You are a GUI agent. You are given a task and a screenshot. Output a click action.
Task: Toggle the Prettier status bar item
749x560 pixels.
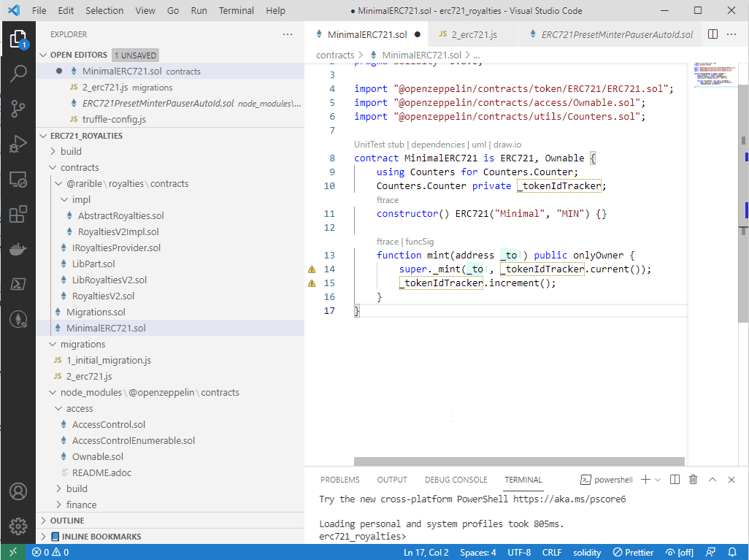[x=633, y=553]
